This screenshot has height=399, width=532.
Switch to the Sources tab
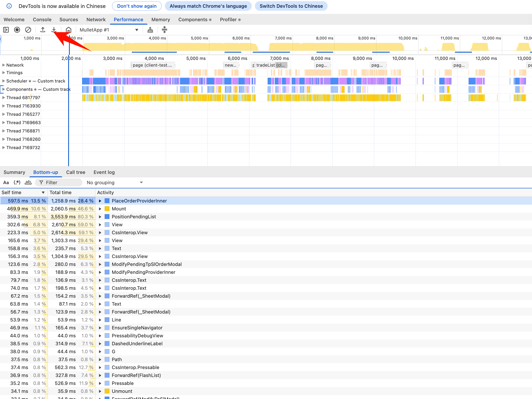point(69,19)
